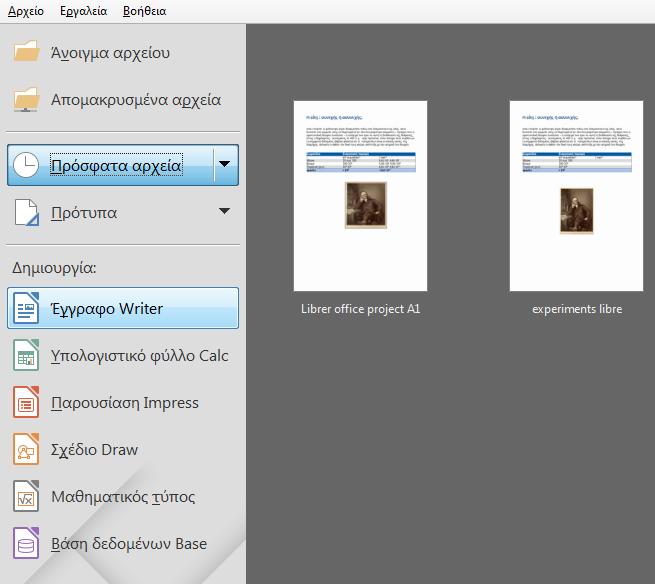655x584 pixels.
Task: Show templates via the Πρότυπα label
Action: (84, 213)
